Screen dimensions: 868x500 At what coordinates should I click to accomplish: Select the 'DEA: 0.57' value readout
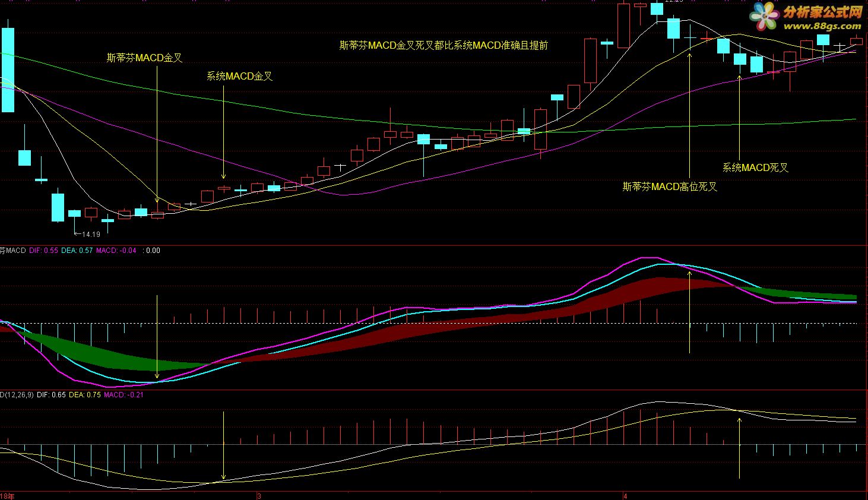tap(77, 251)
